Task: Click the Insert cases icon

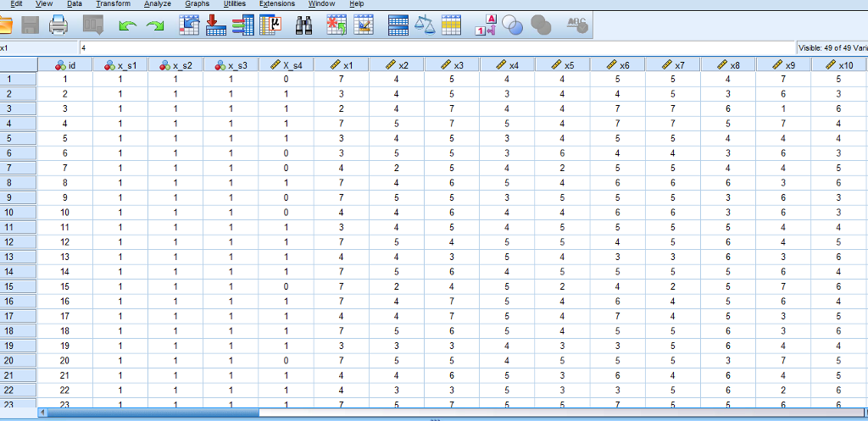Action: point(337,25)
